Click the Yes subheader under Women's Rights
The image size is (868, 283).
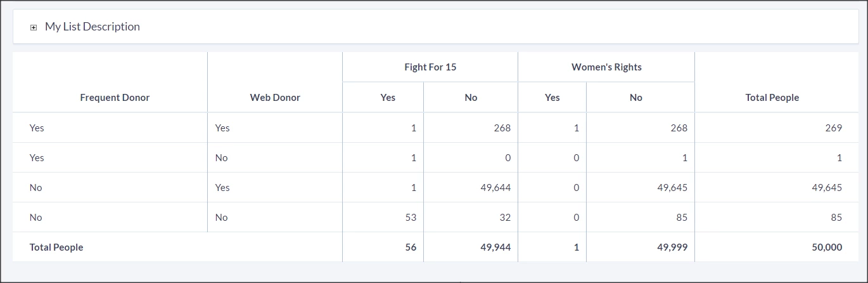[x=552, y=98]
